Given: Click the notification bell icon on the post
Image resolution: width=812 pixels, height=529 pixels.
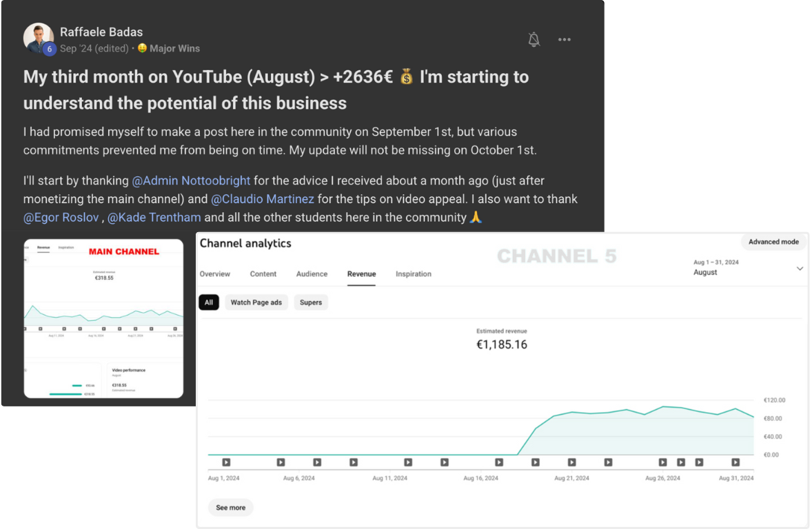Looking at the screenshot, I should [x=534, y=39].
